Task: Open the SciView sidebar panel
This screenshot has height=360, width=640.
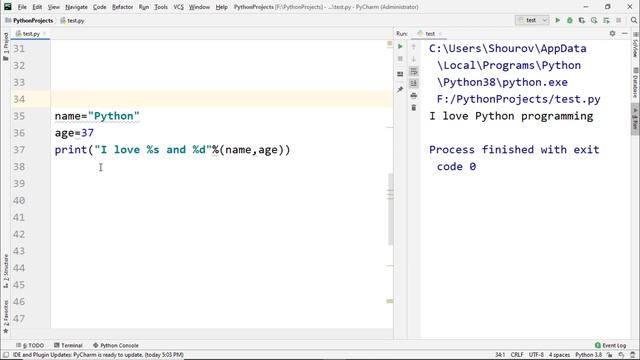Action: [x=635, y=46]
